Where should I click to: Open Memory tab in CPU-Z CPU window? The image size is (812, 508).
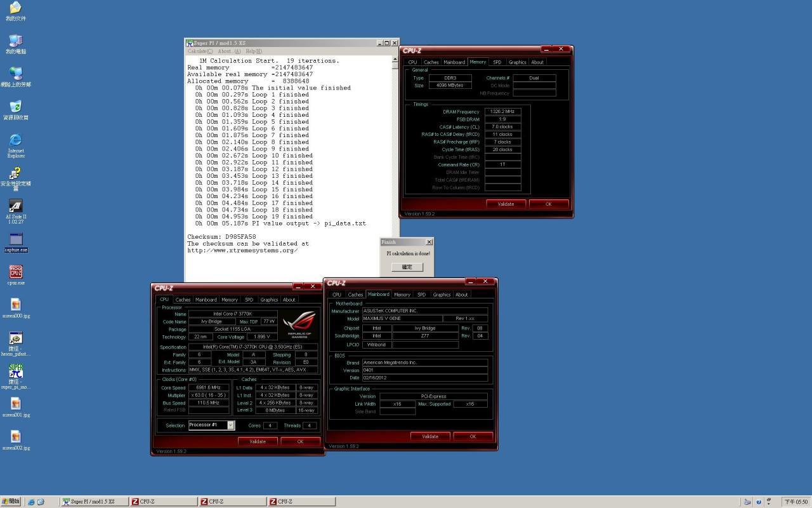(x=230, y=300)
